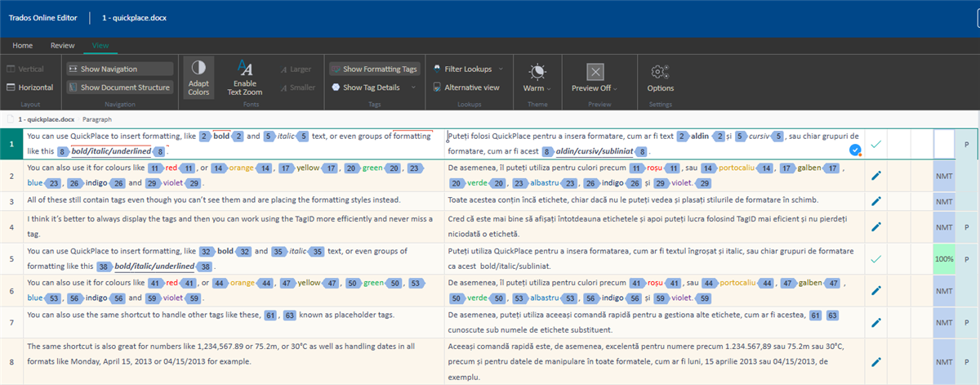Screen dimensions: 980x385
Task: Click the confirmed checkmark on segment 1
Action: (x=875, y=144)
